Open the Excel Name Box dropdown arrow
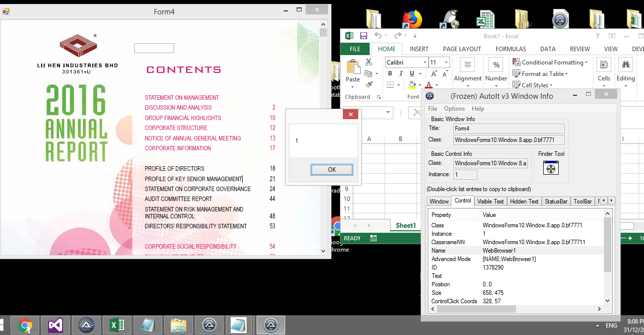The height and width of the screenshot is (335, 644). 388,113
